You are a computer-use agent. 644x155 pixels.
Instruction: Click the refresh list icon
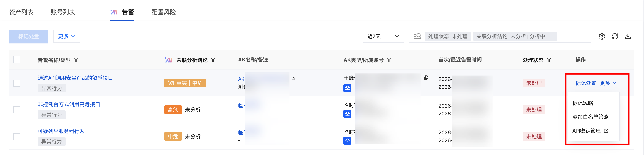pyautogui.click(x=615, y=36)
